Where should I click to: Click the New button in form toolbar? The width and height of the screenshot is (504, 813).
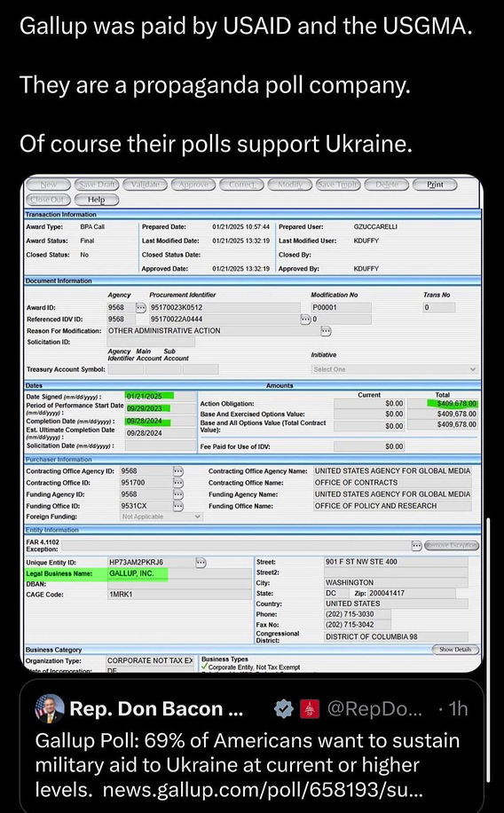[x=49, y=185]
